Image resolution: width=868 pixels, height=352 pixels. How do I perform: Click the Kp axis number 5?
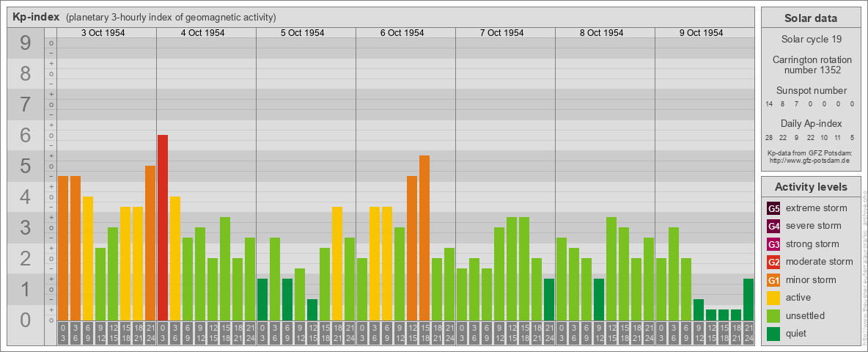pyautogui.click(x=26, y=166)
